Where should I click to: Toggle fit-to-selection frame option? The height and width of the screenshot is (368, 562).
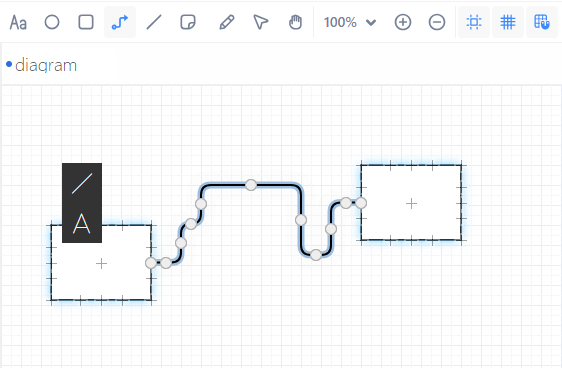pos(474,22)
